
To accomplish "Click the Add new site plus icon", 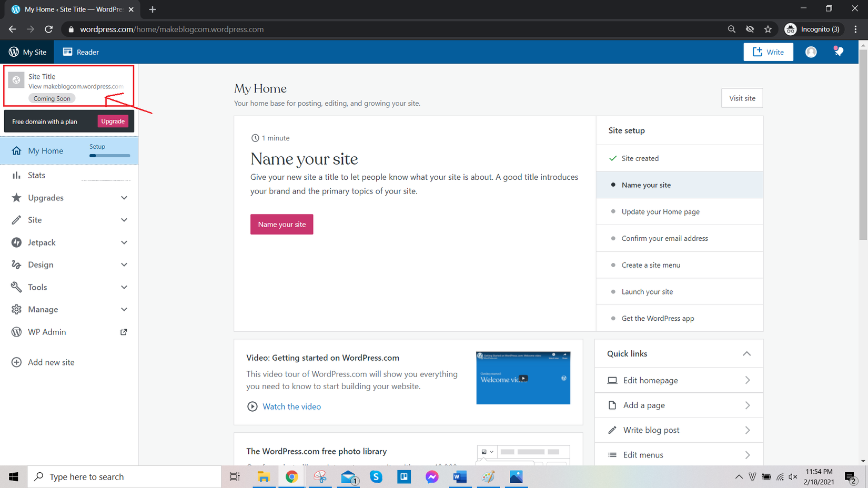I will (17, 362).
